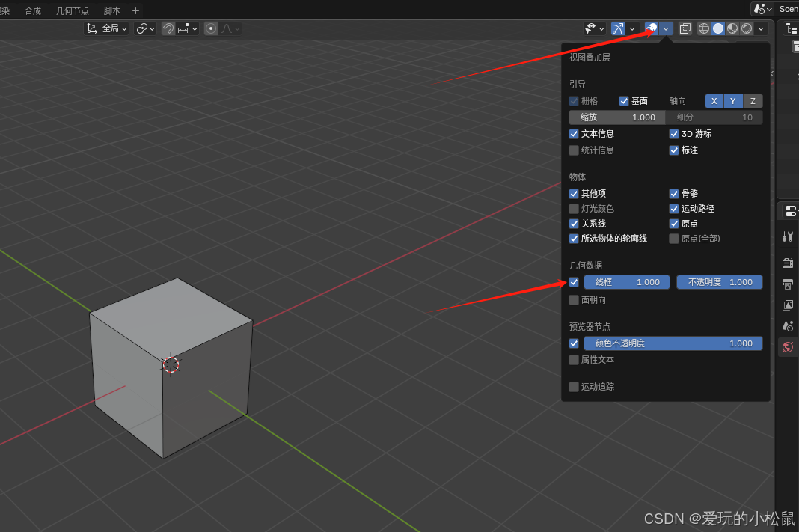This screenshot has height=532, width=799.
Task: Click the transform orientation icon beside 全局
Action: [92, 28]
